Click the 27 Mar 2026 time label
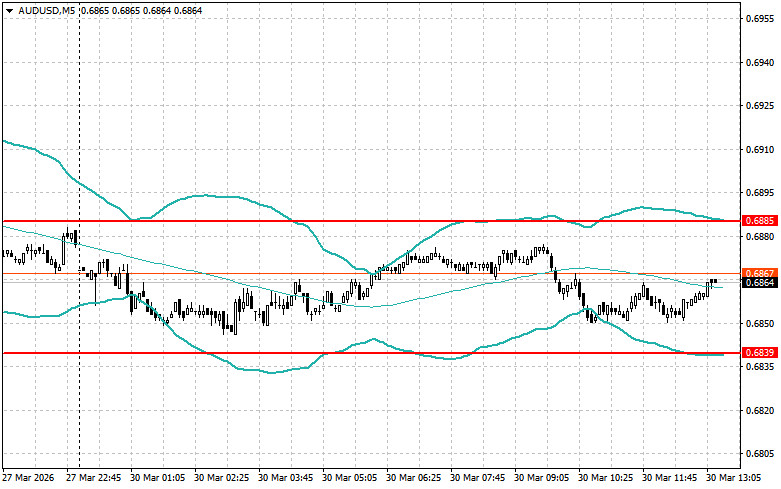 point(28,478)
